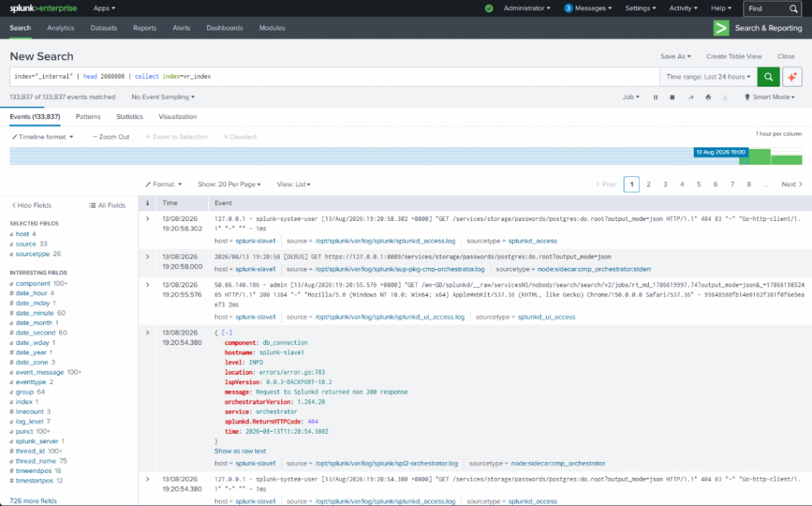The image size is (812, 506).
Task: Click inside the search query input
Action: pyautogui.click(x=334, y=77)
